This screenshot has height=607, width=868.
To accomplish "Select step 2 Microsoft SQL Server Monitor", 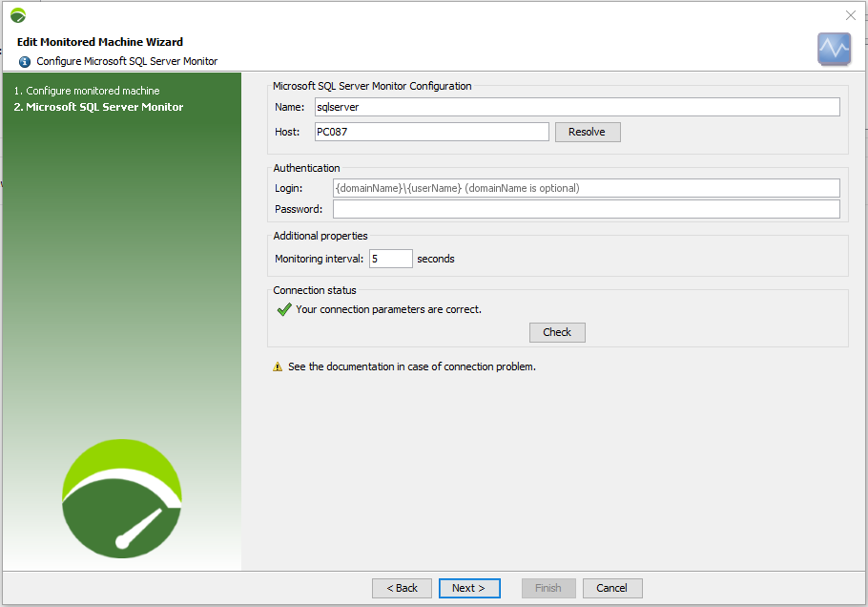I will 98,107.
